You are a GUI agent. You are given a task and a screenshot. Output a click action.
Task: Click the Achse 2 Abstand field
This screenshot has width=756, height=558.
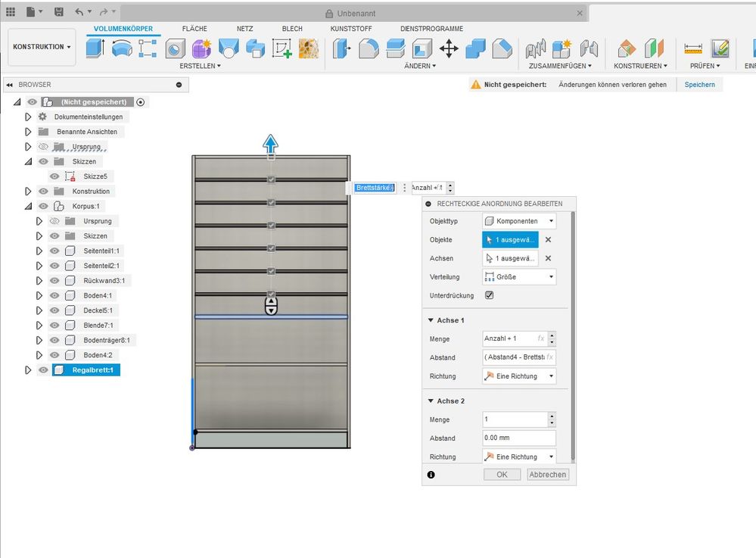point(519,438)
